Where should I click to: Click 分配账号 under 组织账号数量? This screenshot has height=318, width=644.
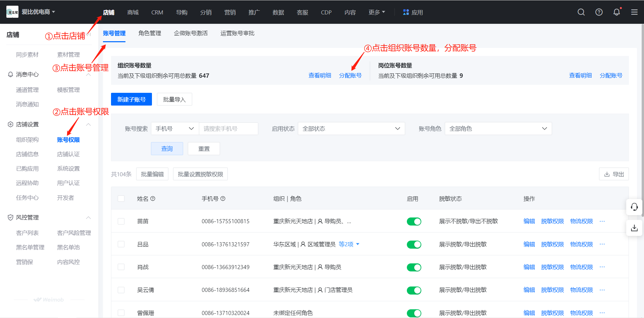click(350, 75)
